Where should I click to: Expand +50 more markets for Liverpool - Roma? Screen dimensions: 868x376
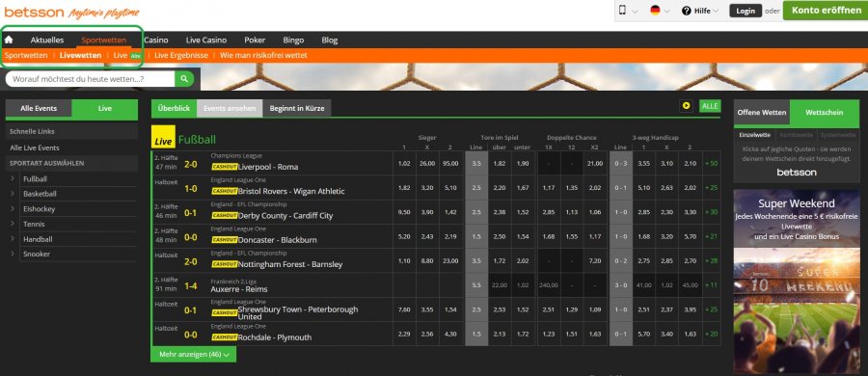(712, 163)
